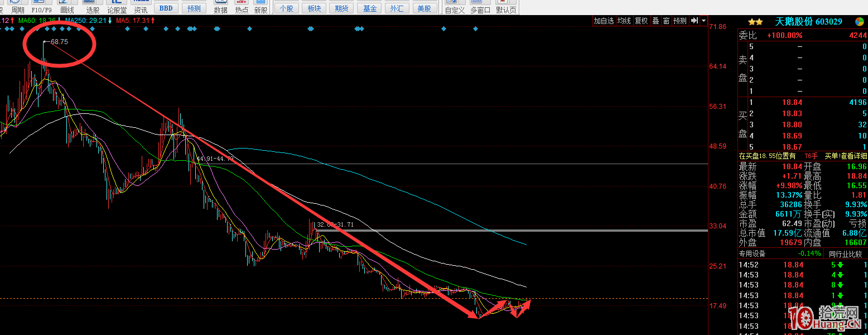868x335 pixels.
Task: Click the 总手 value 36286
Action: pyautogui.click(x=791, y=205)
